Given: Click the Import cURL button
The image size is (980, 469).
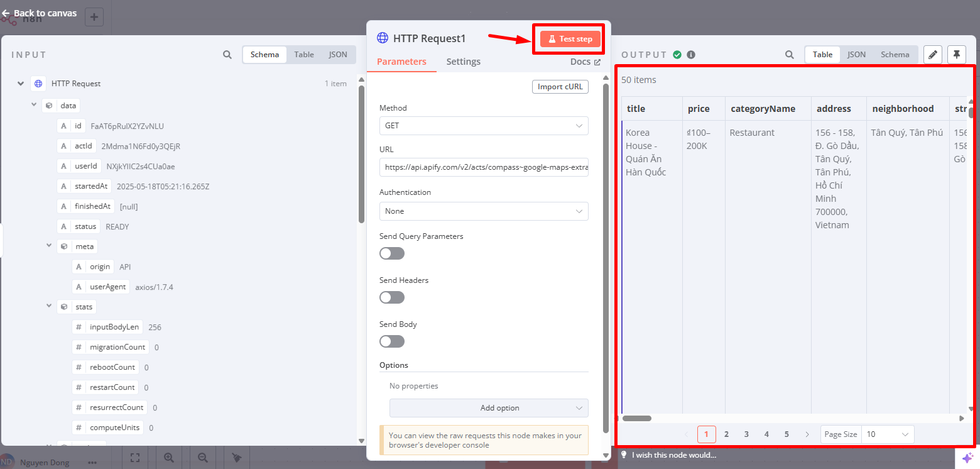Looking at the screenshot, I should pos(560,87).
